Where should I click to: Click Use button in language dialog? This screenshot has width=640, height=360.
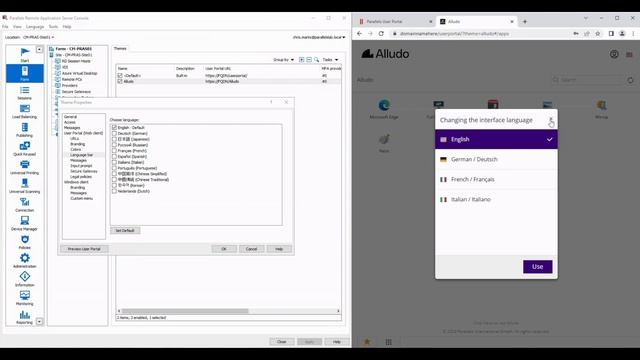538,267
